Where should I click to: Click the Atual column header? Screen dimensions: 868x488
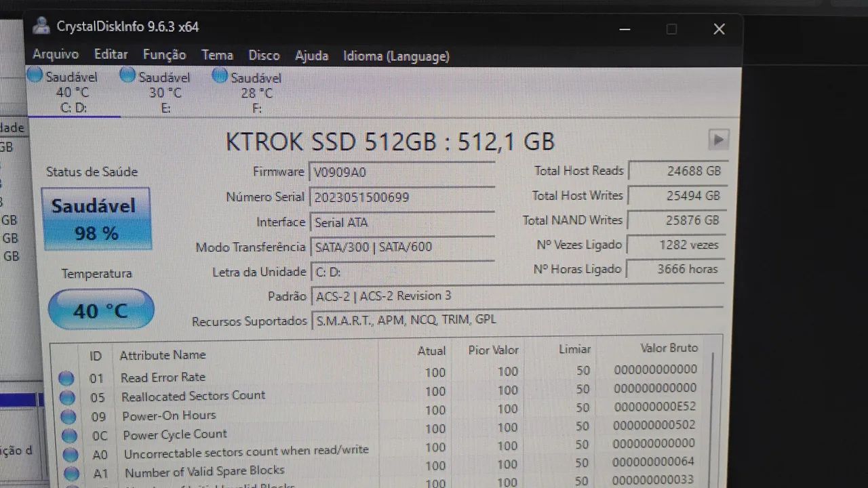(432, 350)
